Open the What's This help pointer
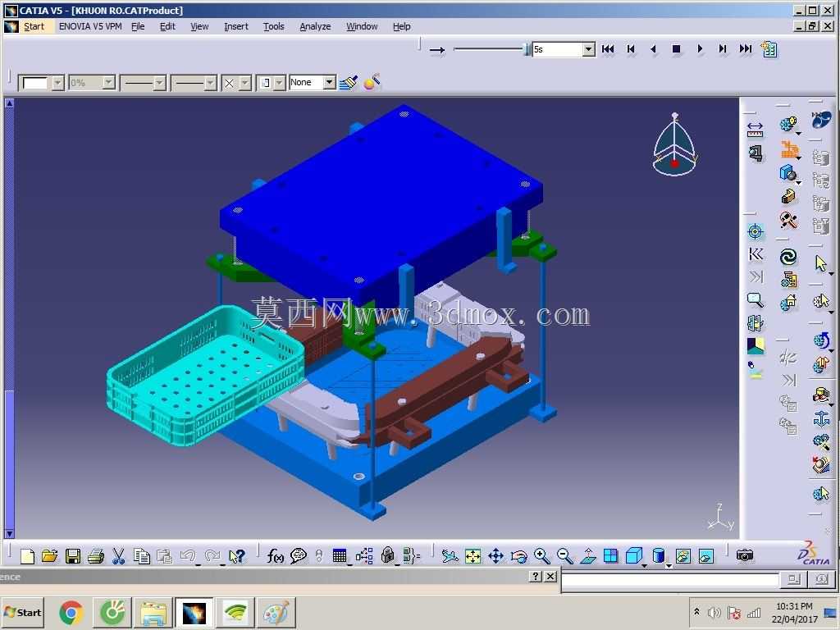This screenshot has height=630, width=840. coord(236,557)
